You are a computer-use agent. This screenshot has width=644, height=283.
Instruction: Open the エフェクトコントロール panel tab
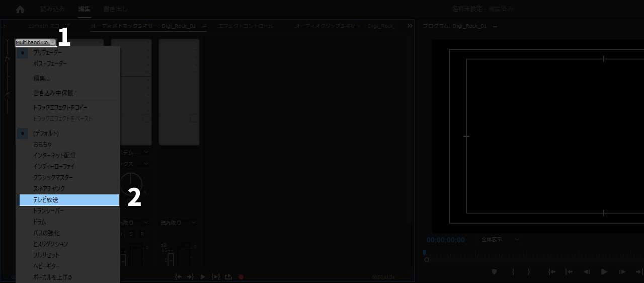click(x=246, y=26)
